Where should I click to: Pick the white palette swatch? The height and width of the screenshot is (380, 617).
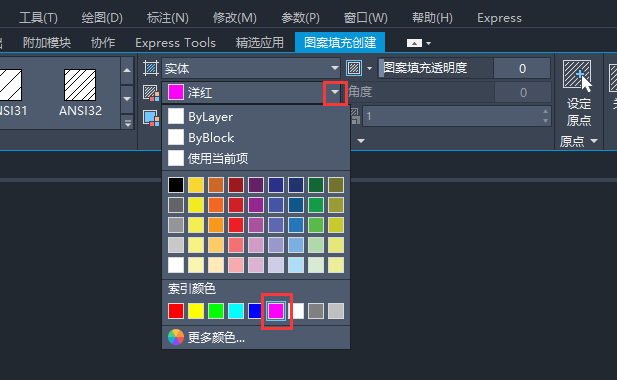click(x=176, y=265)
